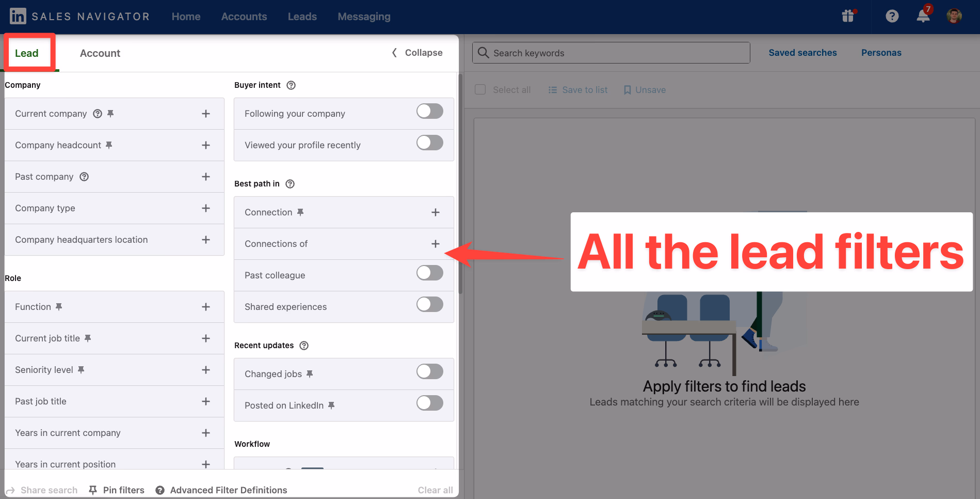980x499 pixels.
Task: Open Personas
Action: click(881, 53)
